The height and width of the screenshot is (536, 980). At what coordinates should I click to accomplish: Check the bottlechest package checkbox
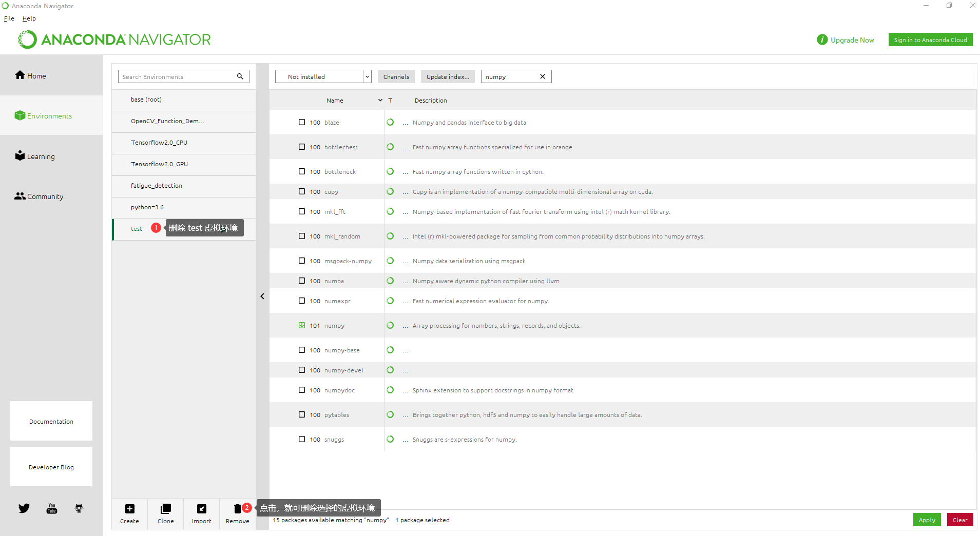tap(302, 147)
